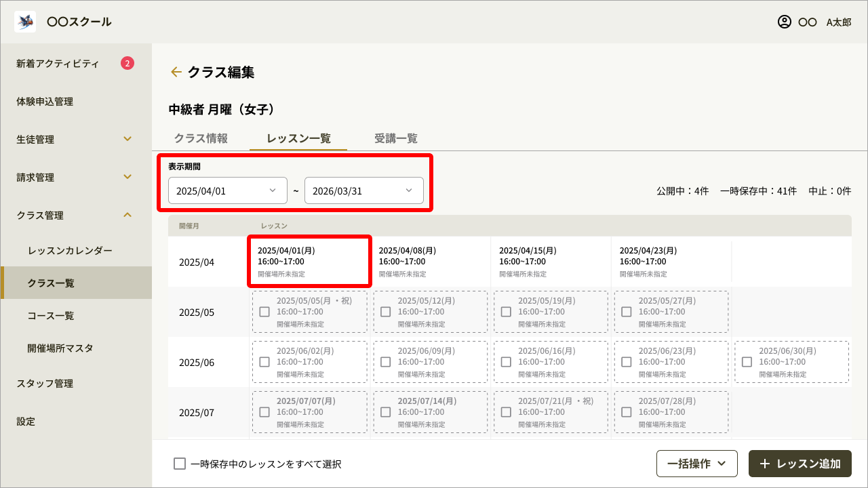Check the 2025/05/05 holiday lesson checkbox
Screen dimensions: 868x488
264,312
